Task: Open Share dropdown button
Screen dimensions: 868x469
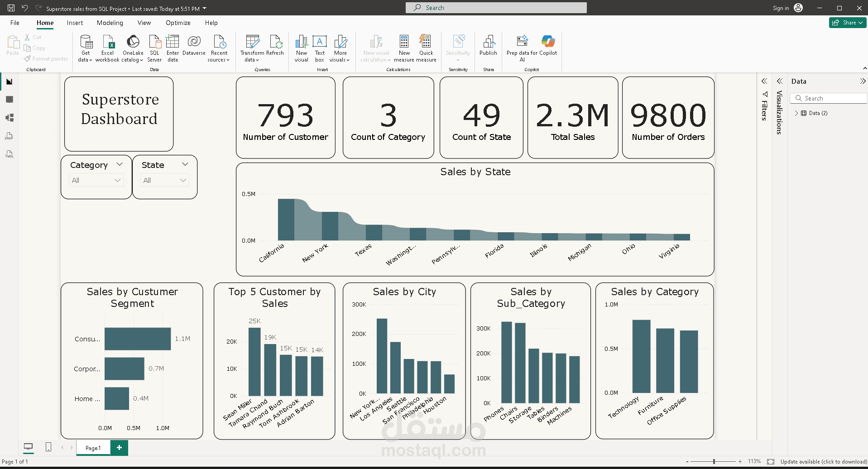Action: (848, 23)
